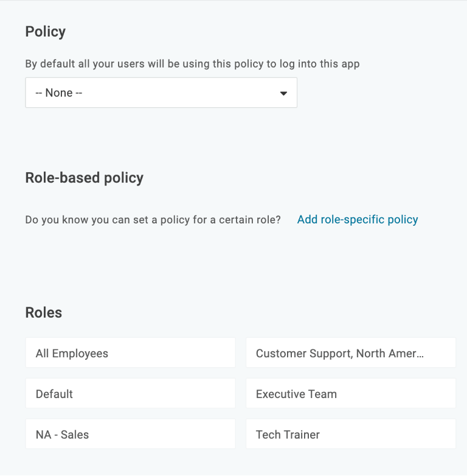
Task: Click the Roles section heading
Action: [44, 313]
